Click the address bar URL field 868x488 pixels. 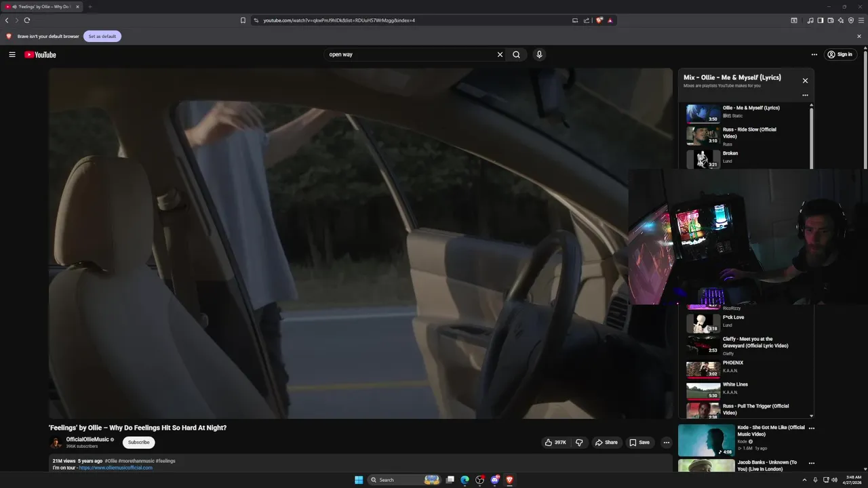[407, 20]
